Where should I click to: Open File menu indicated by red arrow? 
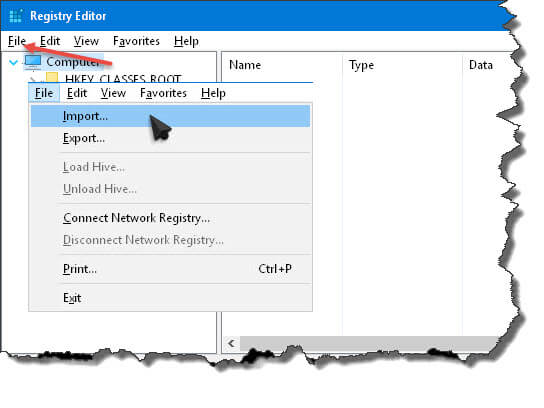pyautogui.click(x=17, y=41)
